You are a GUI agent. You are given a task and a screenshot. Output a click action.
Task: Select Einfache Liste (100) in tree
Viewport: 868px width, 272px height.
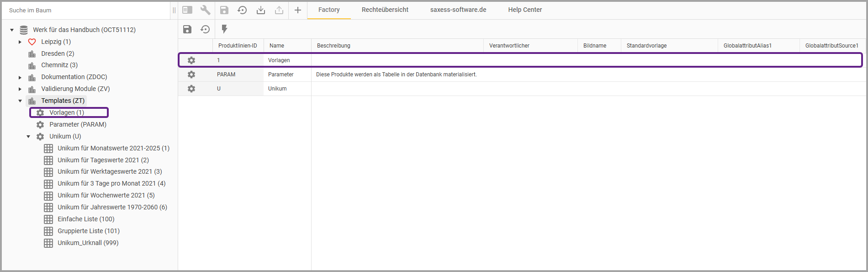(x=86, y=219)
